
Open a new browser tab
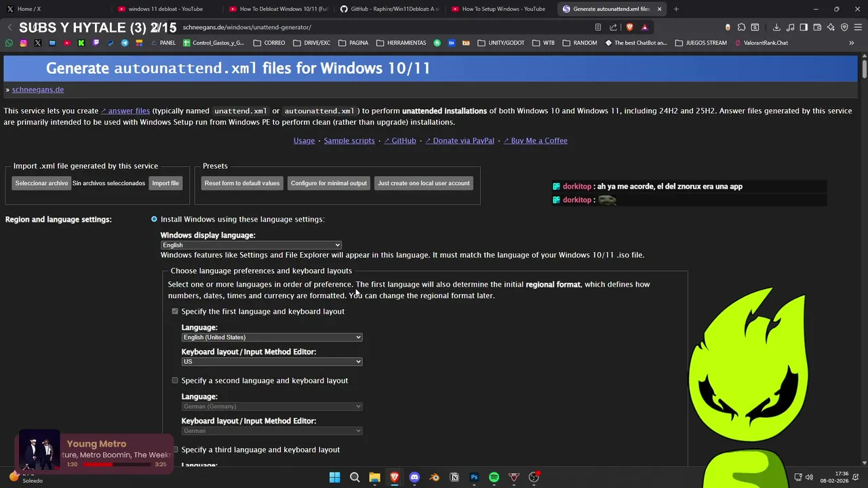tap(676, 9)
